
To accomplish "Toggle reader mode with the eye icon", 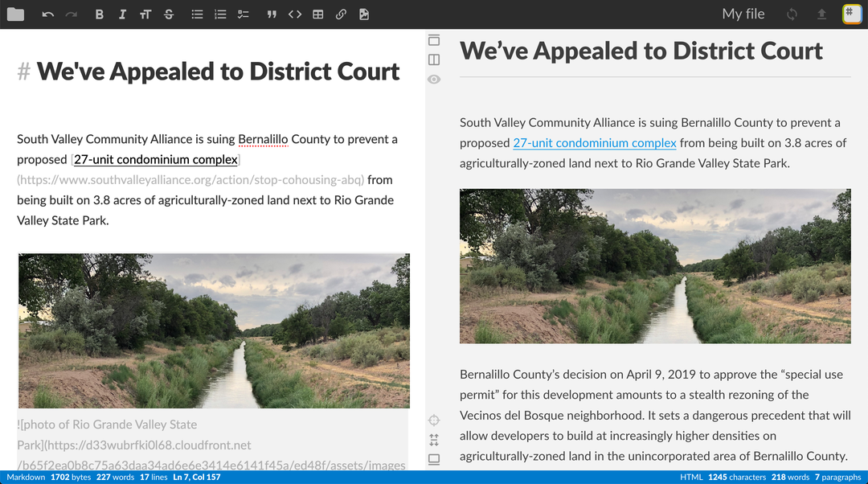I will pos(434,80).
